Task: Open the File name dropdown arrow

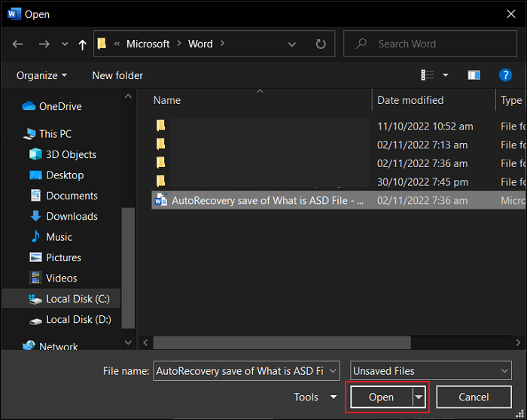Action: 333,371
